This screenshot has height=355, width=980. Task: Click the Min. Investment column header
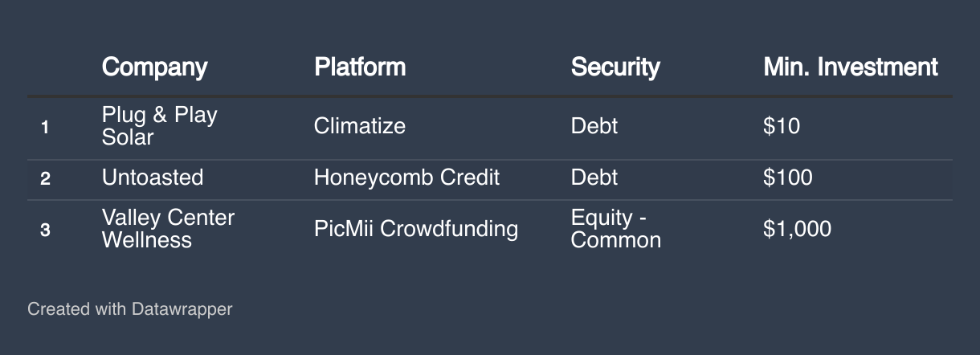851,67
